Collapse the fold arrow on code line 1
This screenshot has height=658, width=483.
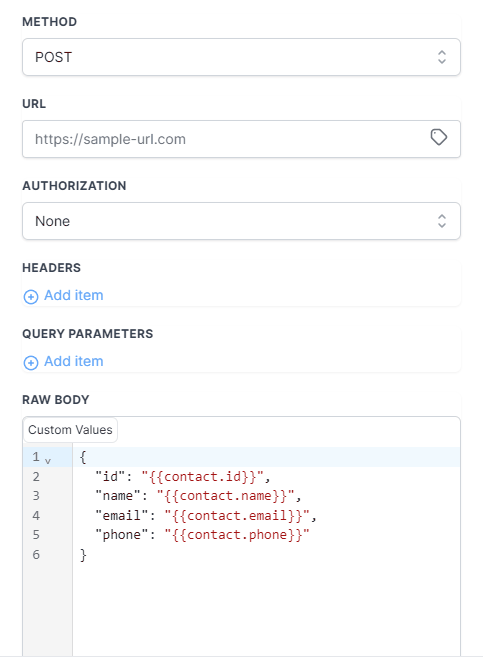pyautogui.click(x=48, y=461)
